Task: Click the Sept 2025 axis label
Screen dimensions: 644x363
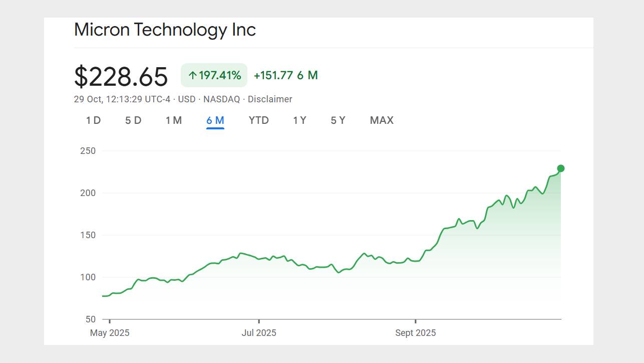Action: pos(416,332)
